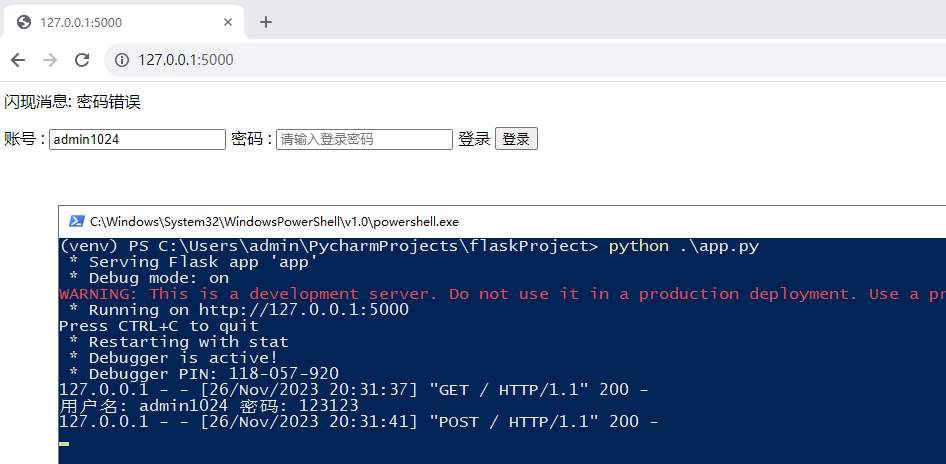The width and height of the screenshot is (946, 464).
Task: Click the browser back arrow
Action: [18, 60]
